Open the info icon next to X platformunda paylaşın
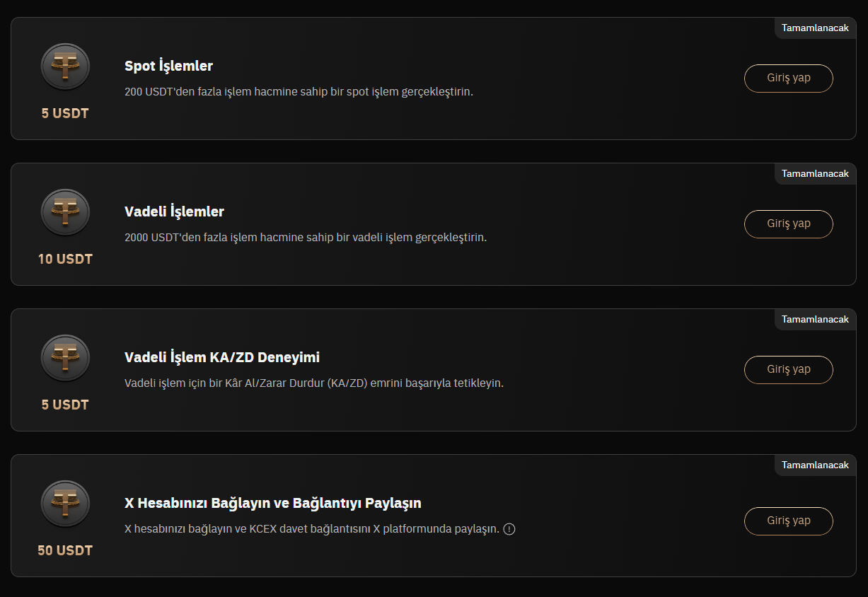Viewport: 868px width, 597px height. [x=509, y=529]
